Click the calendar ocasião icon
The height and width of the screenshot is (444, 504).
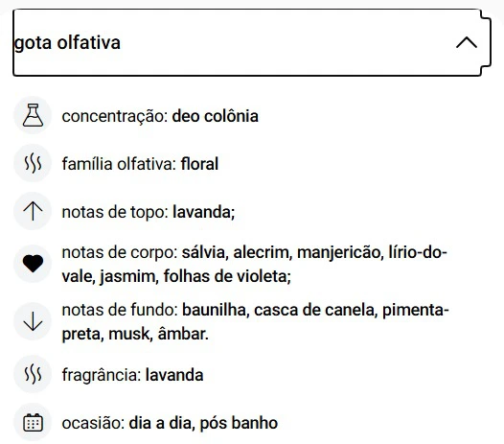[33, 423]
